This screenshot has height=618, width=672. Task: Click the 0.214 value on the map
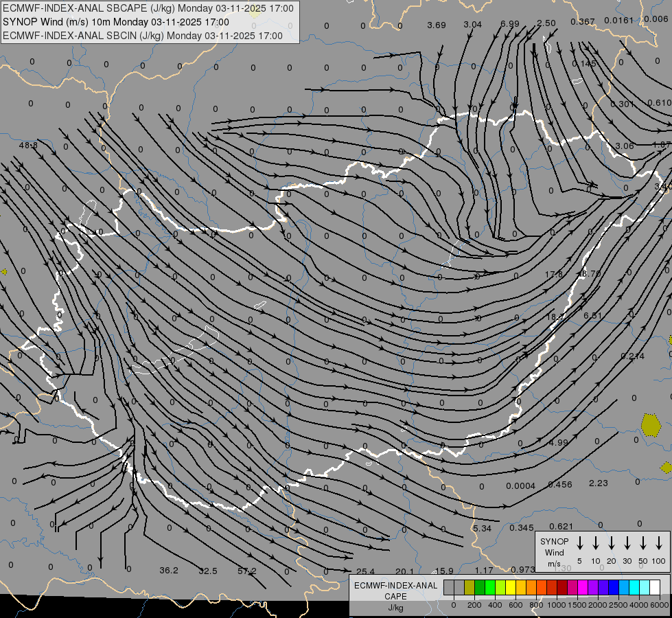click(633, 356)
